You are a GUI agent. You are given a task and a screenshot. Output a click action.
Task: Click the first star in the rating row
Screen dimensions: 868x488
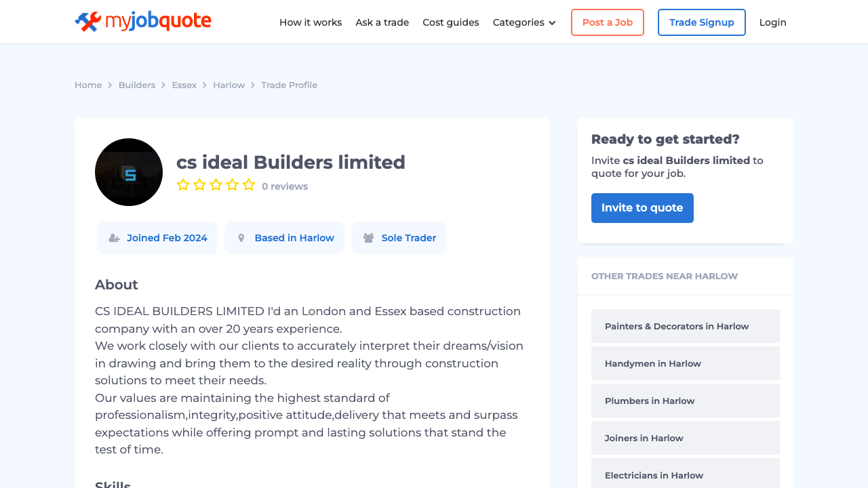point(183,184)
